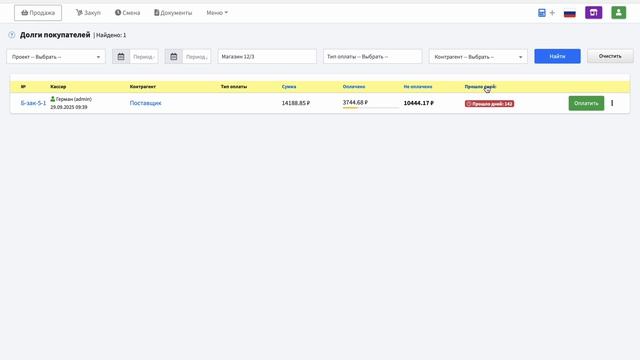Click paid progress bar under 3744.68 ₽
The height and width of the screenshot is (360, 640).
tap(371, 108)
